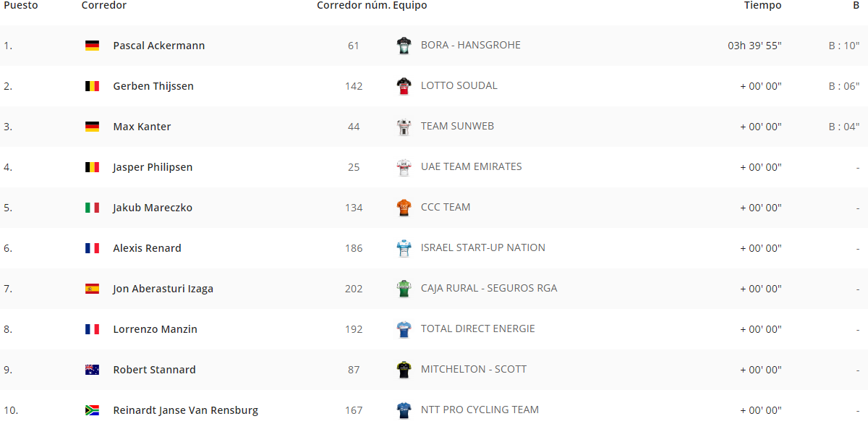Click the MITCHELTON - SCOTT jersey icon
The image size is (868, 424).
click(x=404, y=370)
